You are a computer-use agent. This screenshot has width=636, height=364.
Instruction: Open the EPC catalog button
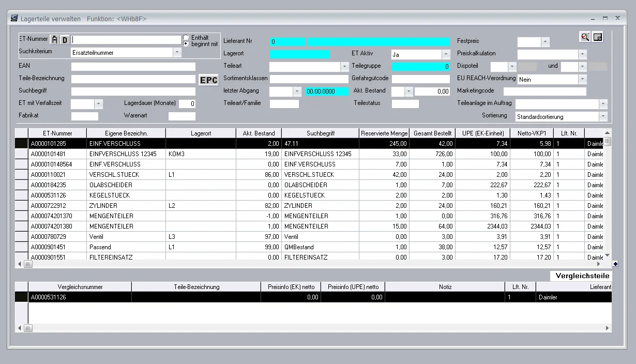209,80
